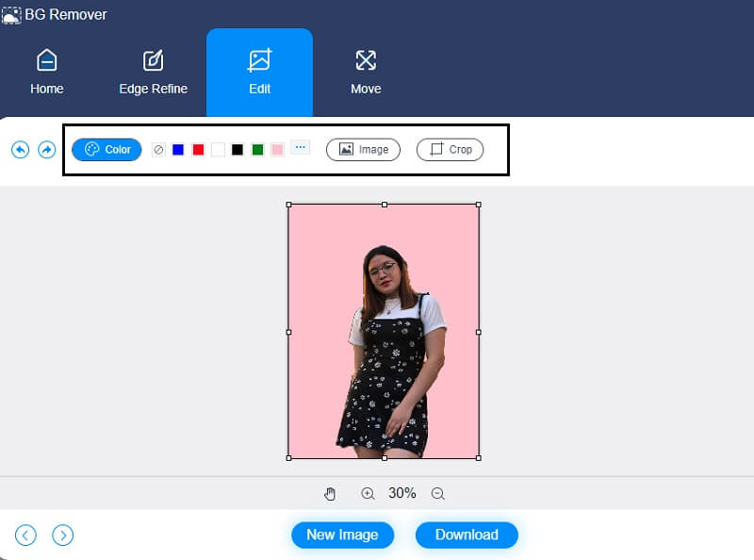Click the Zoom In magnifier icon
754x560 pixels.
368,493
